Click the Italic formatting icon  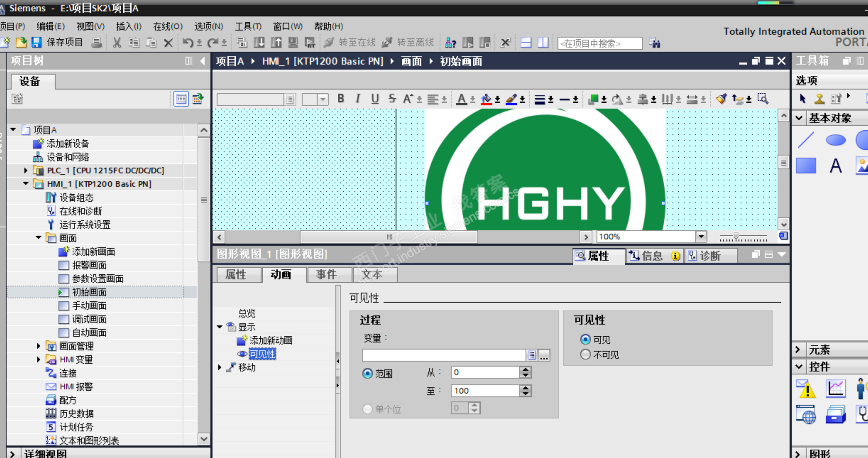pyautogui.click(x=358, y=99)
